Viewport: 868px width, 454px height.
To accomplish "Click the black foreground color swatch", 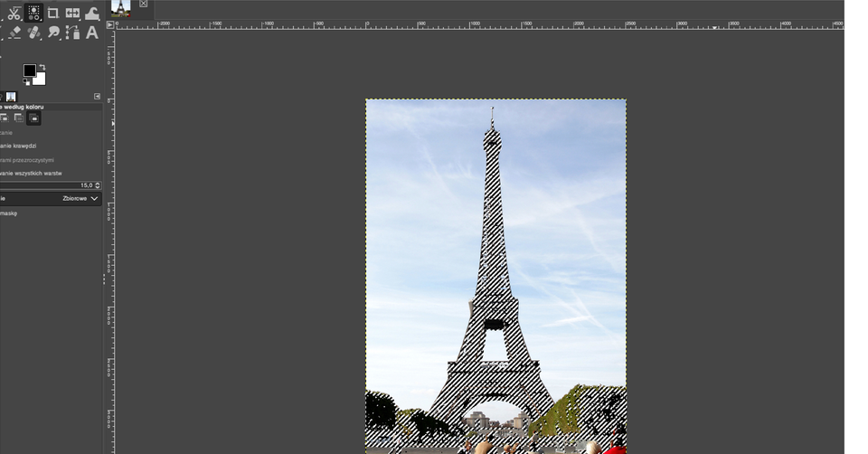I will (x=29, y=71).
